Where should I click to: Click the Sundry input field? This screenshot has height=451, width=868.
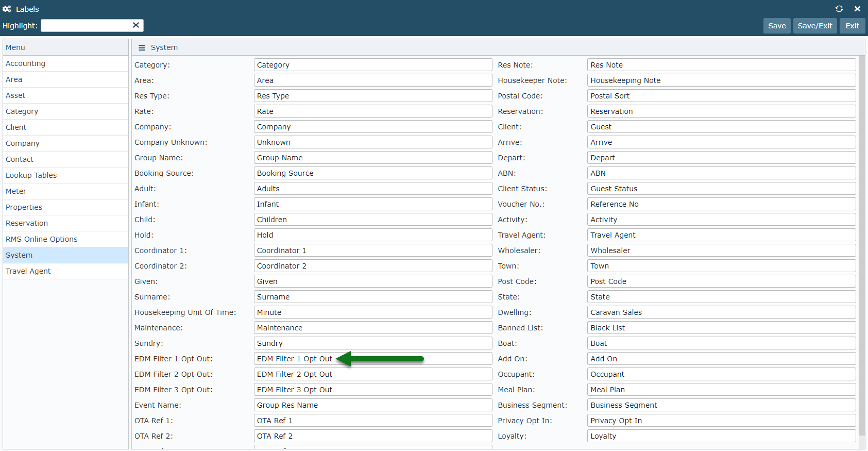(x=373, y=343)
